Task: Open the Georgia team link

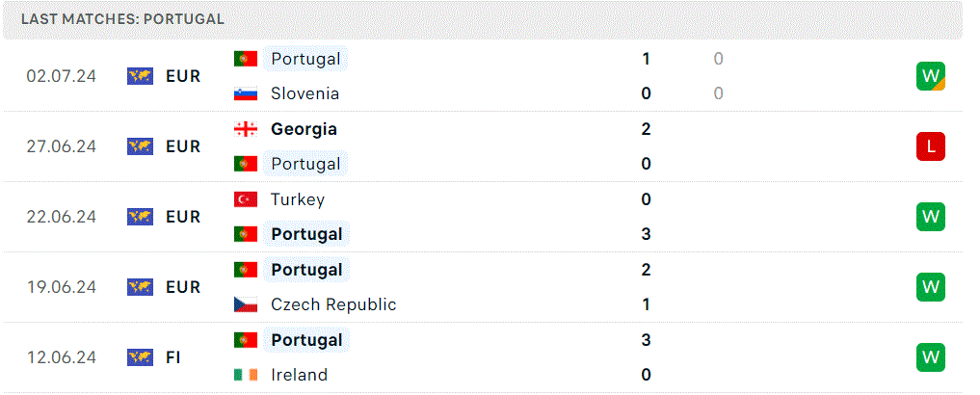Action: point(304,129)
